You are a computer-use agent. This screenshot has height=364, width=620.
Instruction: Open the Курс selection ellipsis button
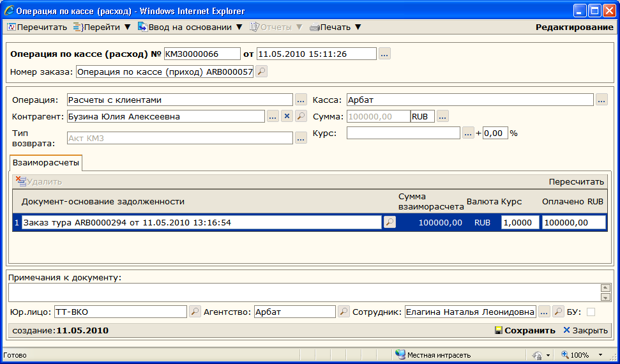point(468,133)
